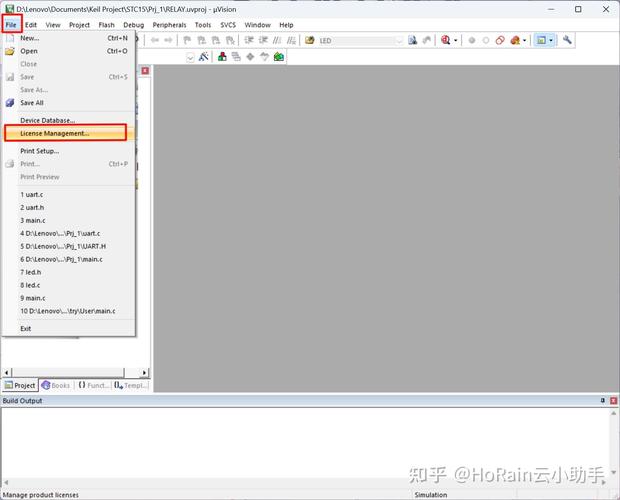Open the SVCS menu
Image resolution: width=620 pixels, height=500 pixels.
228,25
